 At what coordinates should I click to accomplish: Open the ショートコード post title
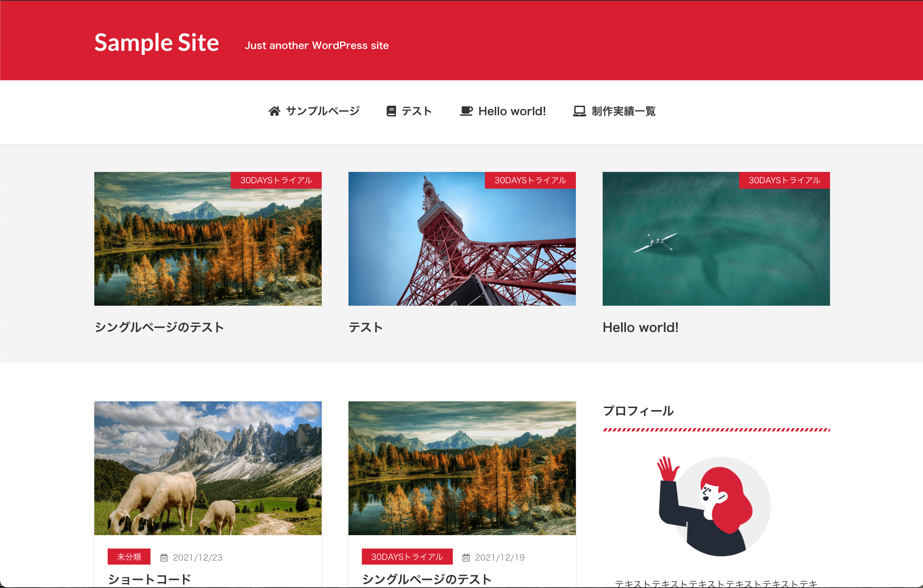click(149, 579)
